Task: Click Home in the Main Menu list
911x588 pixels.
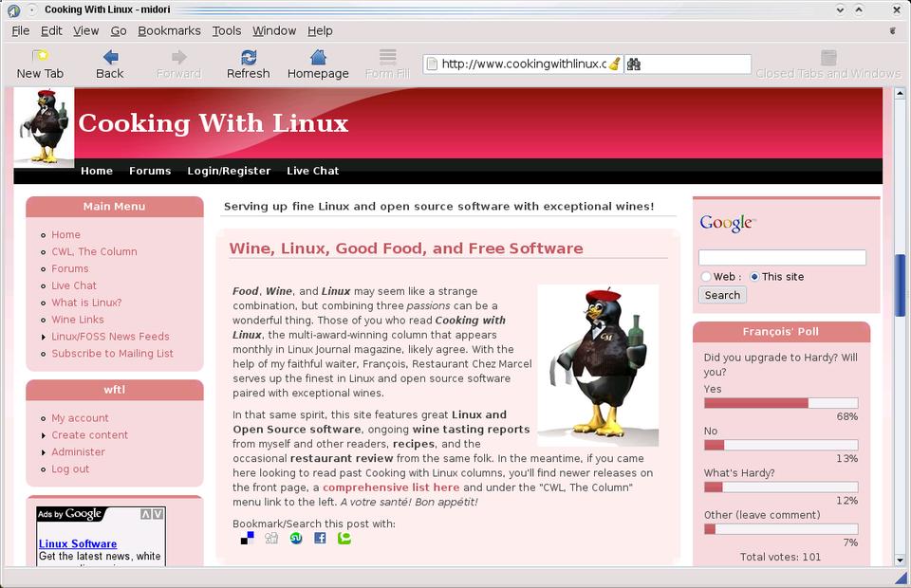Action: [65, 234]
